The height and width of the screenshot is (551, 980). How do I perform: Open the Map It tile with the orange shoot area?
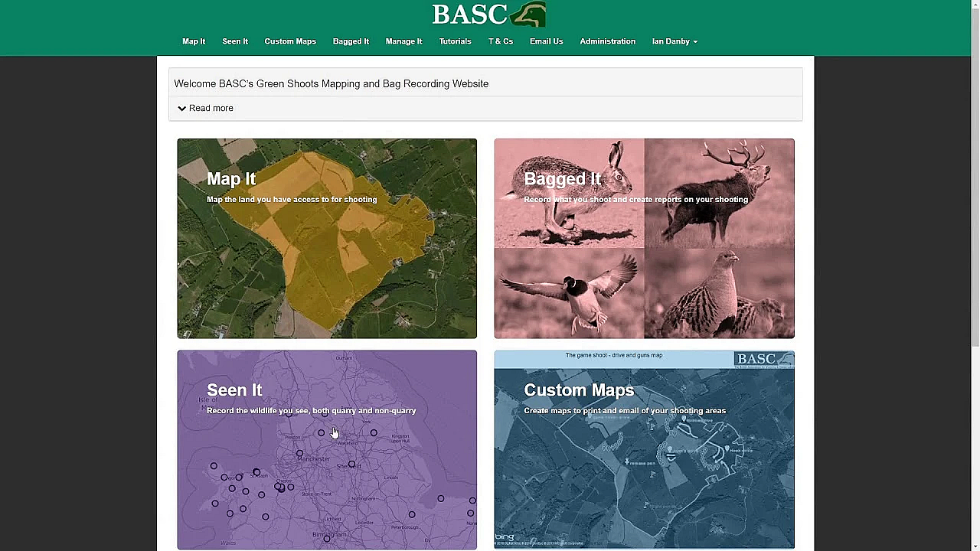click(327, 238)
